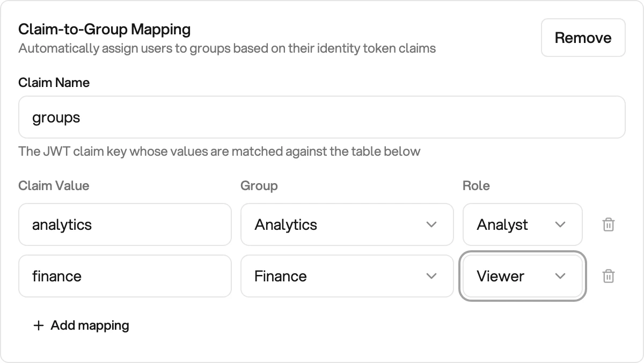Click the 'Automatically assign users' description text
The width and height of the screenshot is (644, 363).
[227, 48]
